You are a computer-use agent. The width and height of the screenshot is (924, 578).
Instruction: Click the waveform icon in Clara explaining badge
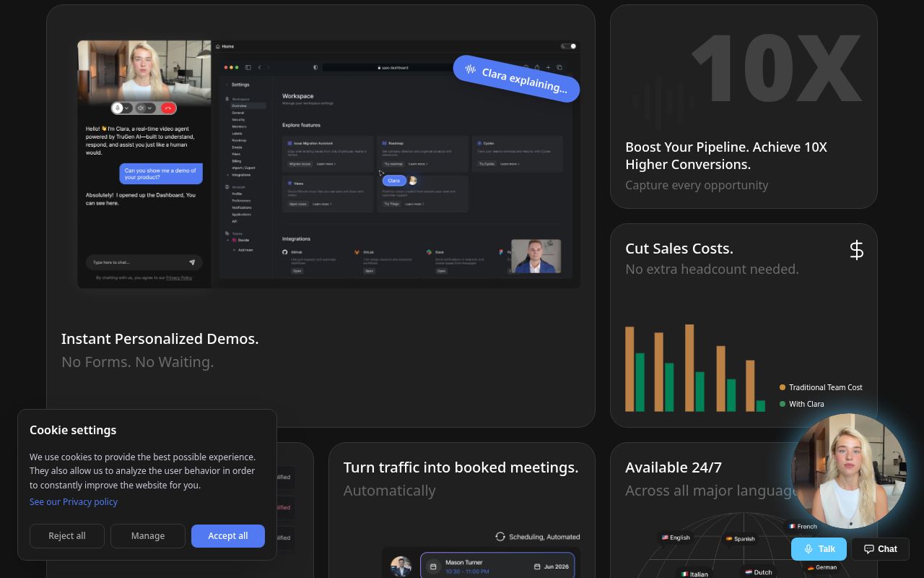[471, 69]
